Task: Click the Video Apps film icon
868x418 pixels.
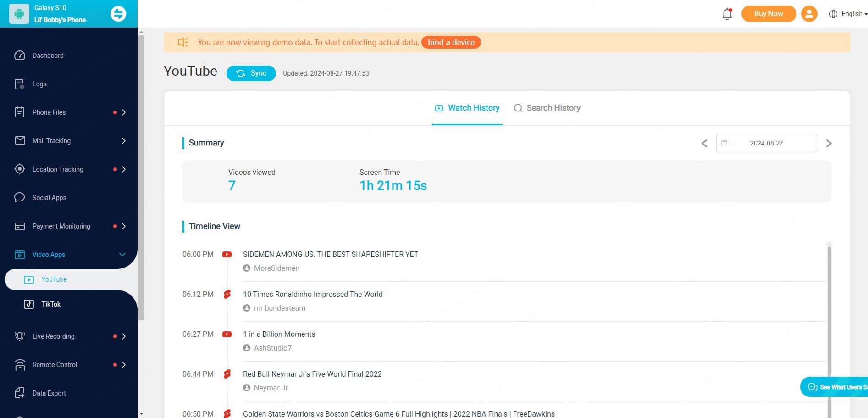Action: (x=20, y=255)
